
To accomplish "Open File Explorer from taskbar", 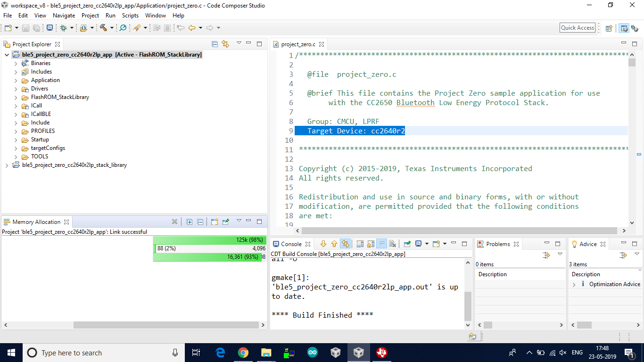I will tap(266, 353).
